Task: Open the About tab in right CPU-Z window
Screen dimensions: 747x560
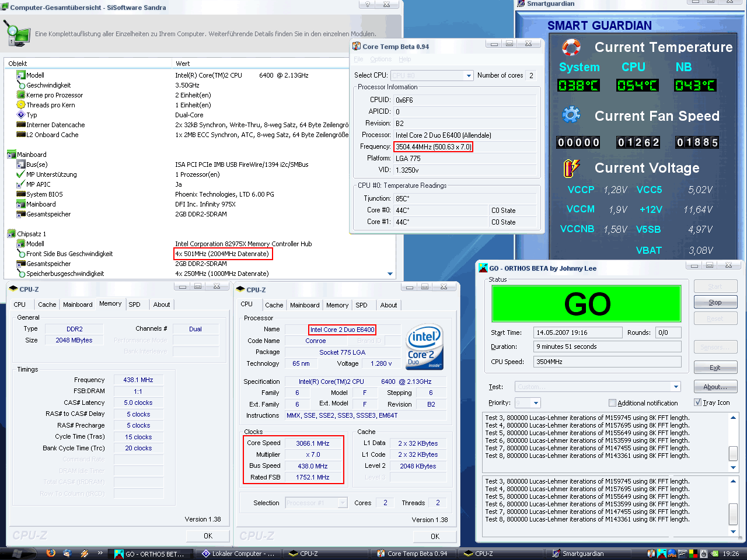Action: coord(389,305)
